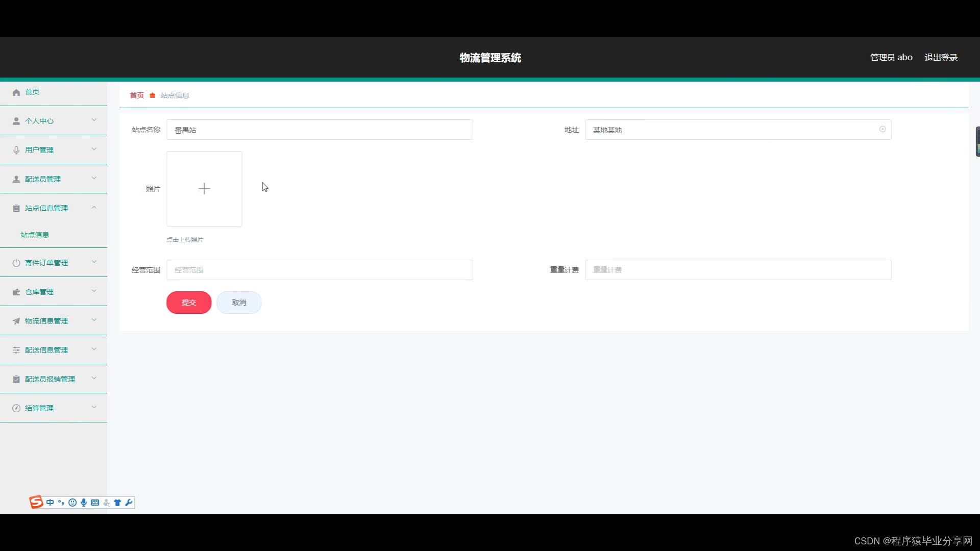Screen dimensions: 980x551
Task: Click the red 提交 button
Action: (189, 303)
